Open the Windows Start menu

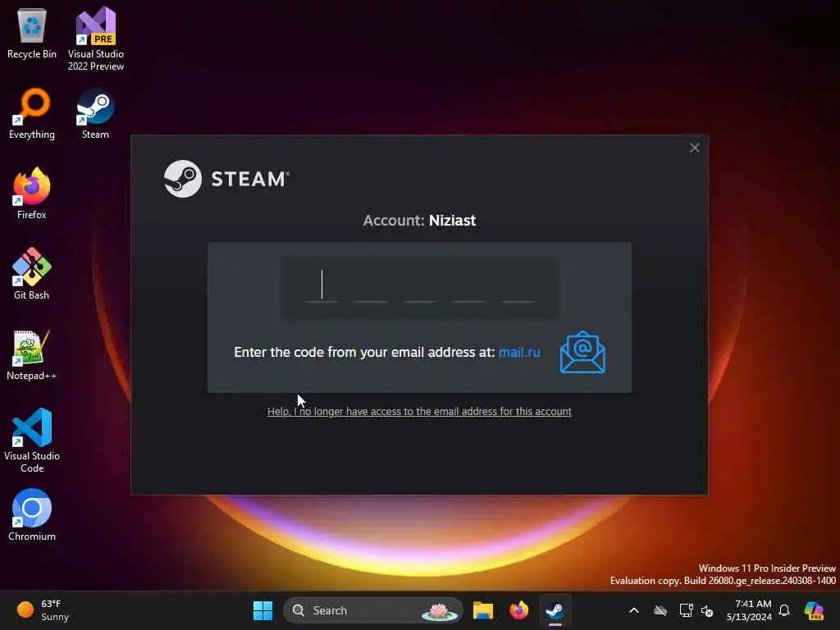coord(262,610)
